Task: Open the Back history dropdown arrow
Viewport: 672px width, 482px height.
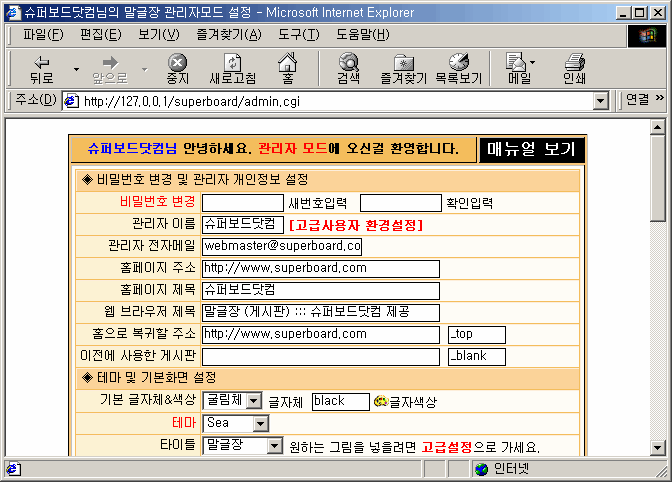Action: click(76, 69)
